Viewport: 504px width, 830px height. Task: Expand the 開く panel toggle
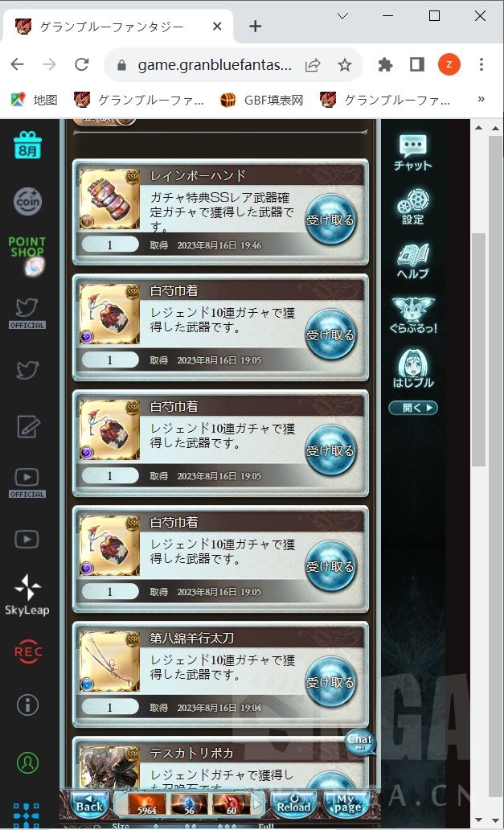click(x=413, y=408)
